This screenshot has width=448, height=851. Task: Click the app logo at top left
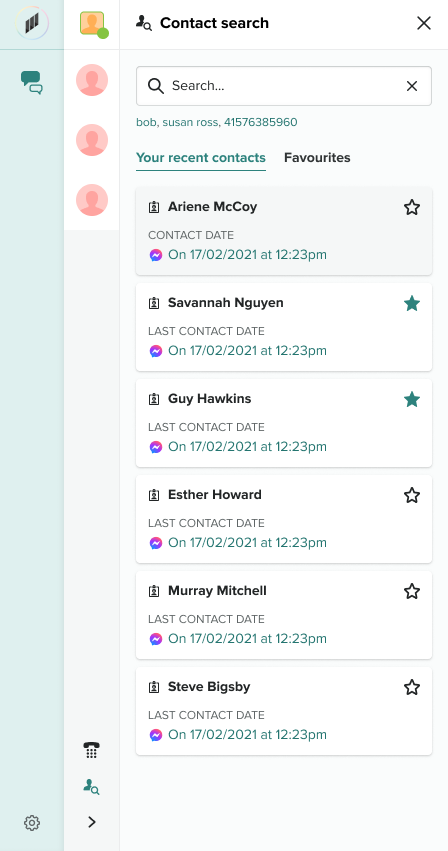[32, 24]
